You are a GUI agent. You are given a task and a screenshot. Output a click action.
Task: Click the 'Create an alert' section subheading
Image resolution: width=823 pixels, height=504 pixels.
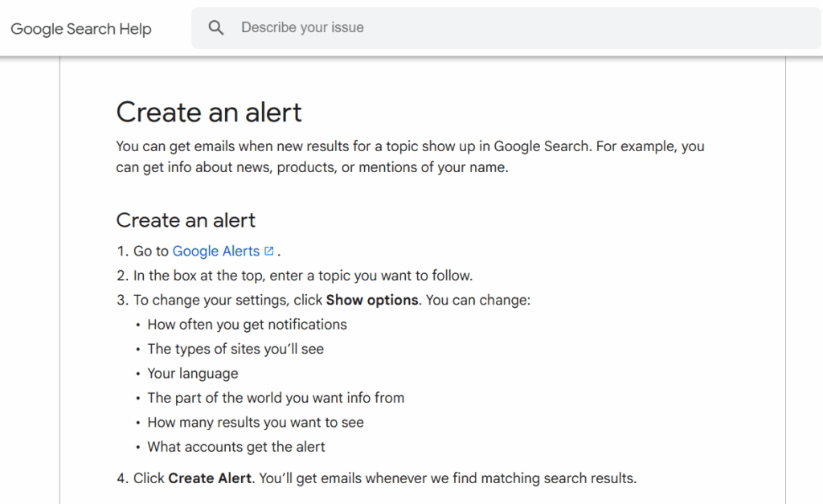[186, 220]
